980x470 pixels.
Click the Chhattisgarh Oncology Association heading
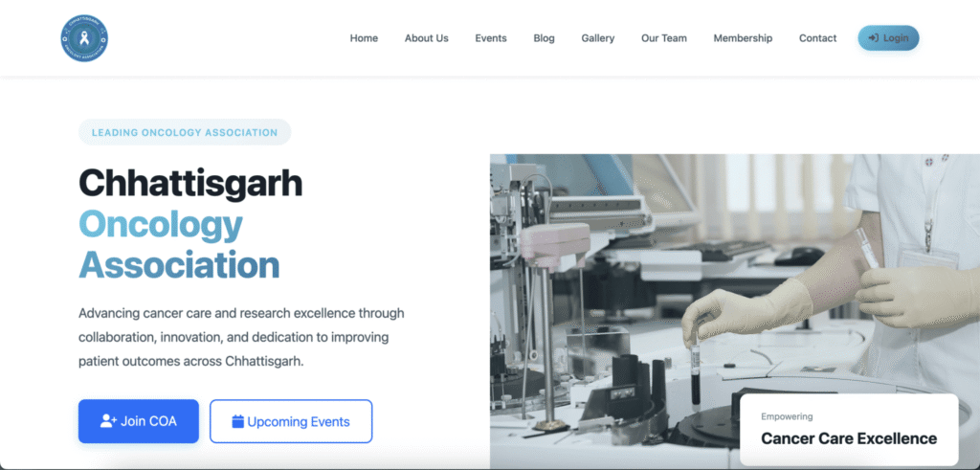[190, 224]
